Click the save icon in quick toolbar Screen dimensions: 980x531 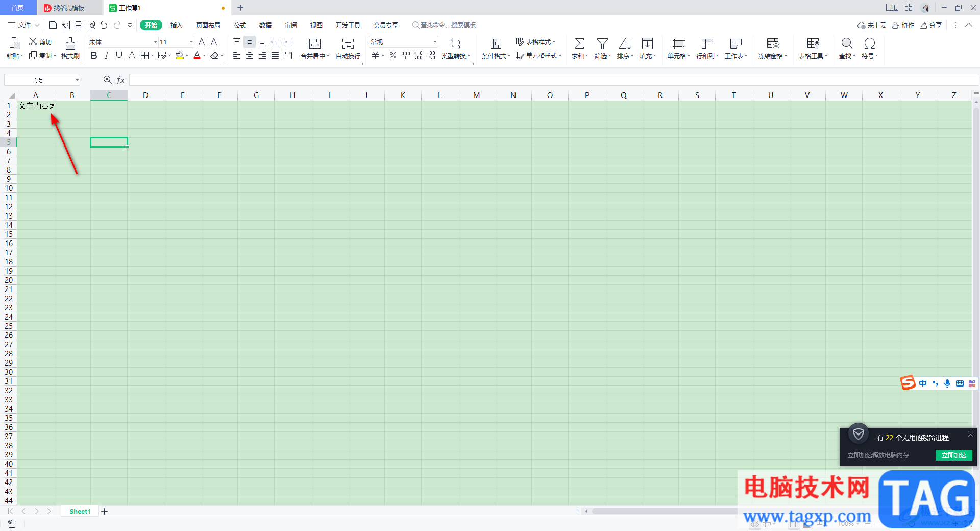[x=53, y=25]
